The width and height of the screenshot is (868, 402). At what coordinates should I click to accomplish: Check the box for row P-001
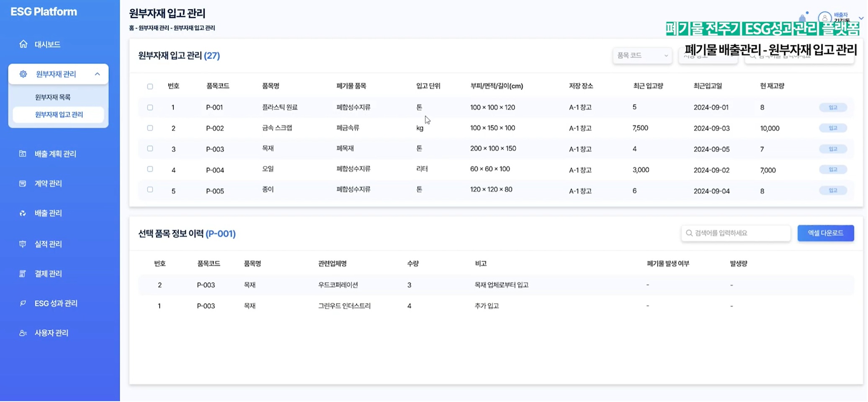click(150, 107)
